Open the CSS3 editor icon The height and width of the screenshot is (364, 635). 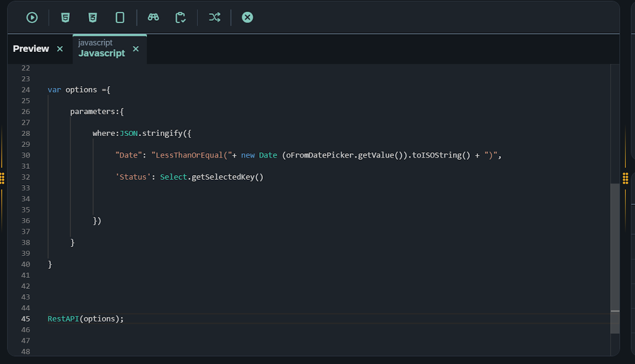[93, 17]
